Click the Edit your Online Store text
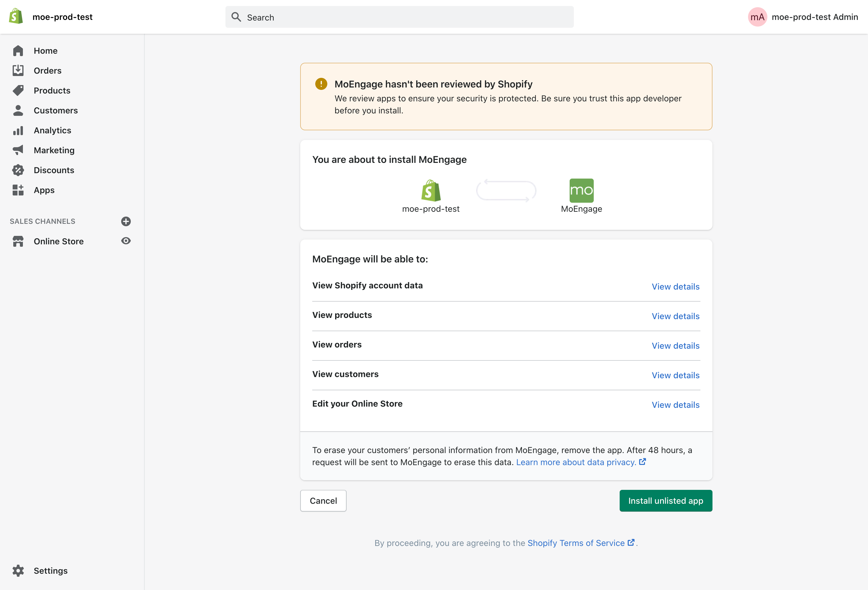Viewport: 868px width, 590px height. pyautogui.click(x=357, y=404)
